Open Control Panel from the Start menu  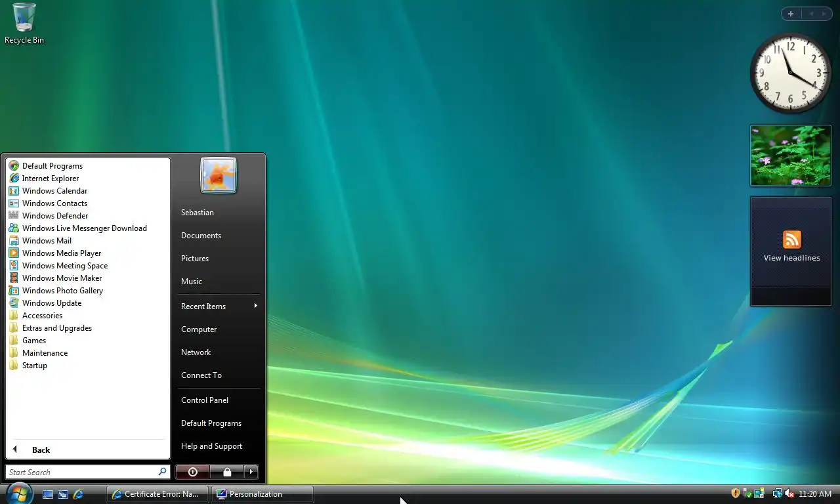coord(219,400)
